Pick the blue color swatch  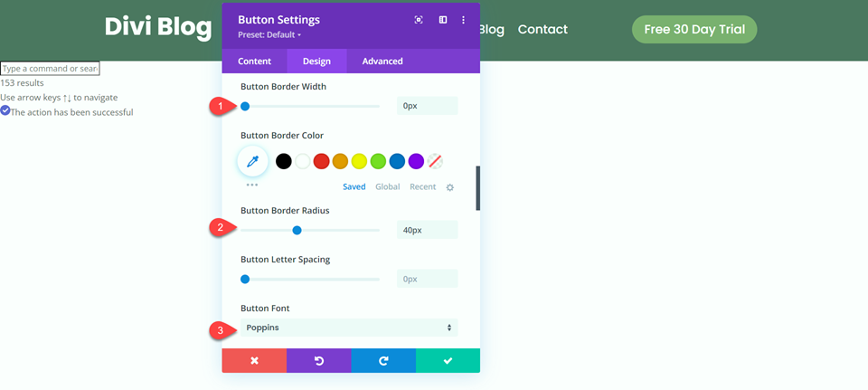click(x=397, y=161)
